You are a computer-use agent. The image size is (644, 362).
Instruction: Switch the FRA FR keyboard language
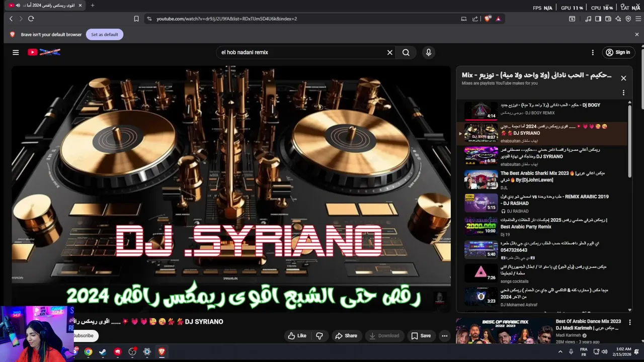[584, 351]
